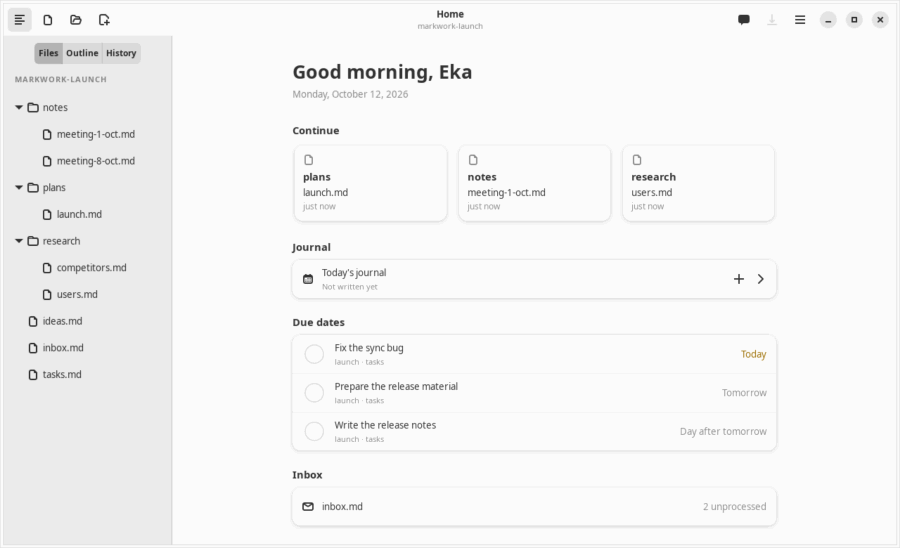Open a folder with the folder icon in the toolbar

pos(76,20)
